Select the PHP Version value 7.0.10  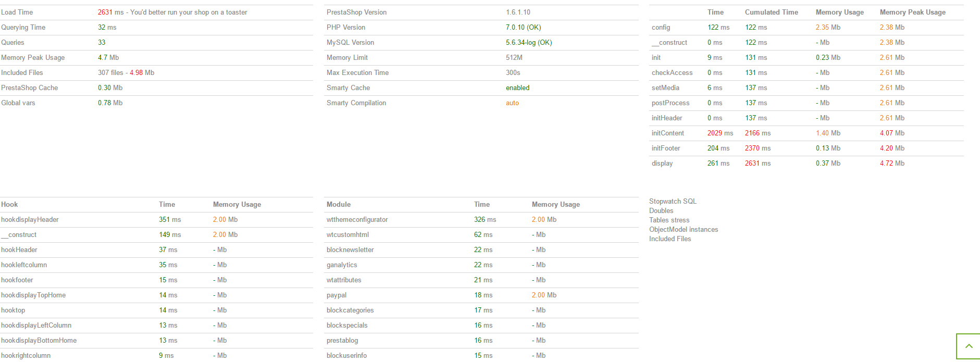point(523,28)
